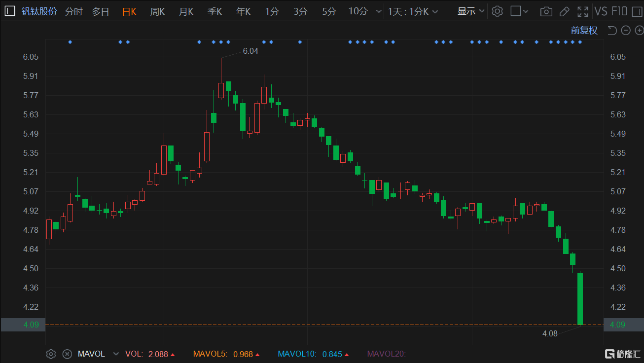This screenshot has width=644, height=363.
Task: Switch to 周K weekly chart tab
Action: coord(157,11)
